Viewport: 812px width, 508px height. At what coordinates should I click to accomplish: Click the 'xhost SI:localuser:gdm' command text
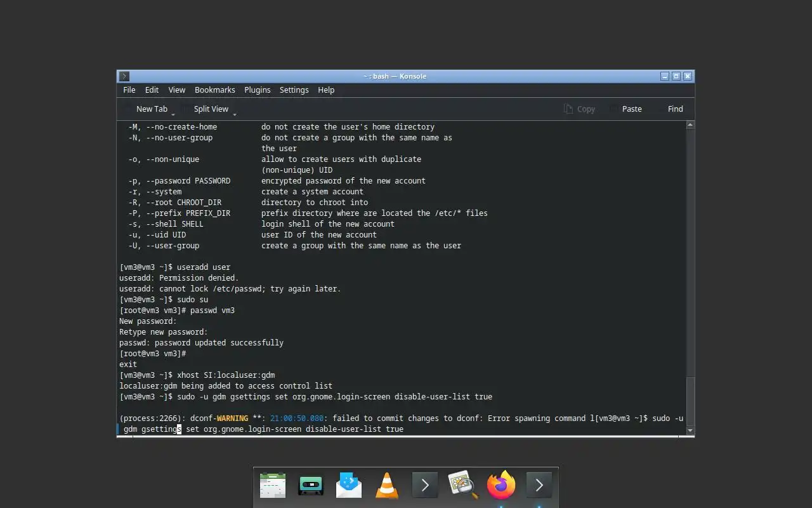pyautogui.click(x=226, y=375)
